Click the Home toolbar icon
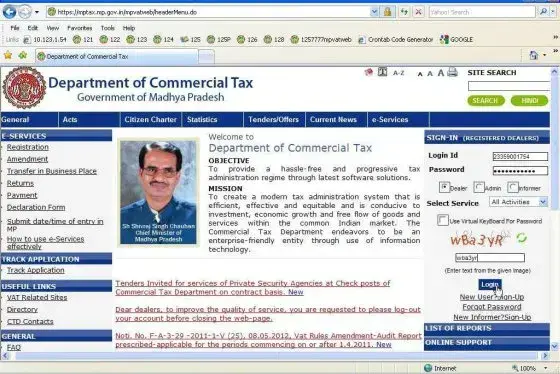Image resolution: width=560 pixels, height=374 pixels. pos(534,55)
